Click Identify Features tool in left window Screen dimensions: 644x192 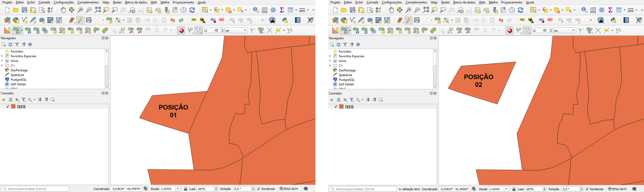pos(256,10)
